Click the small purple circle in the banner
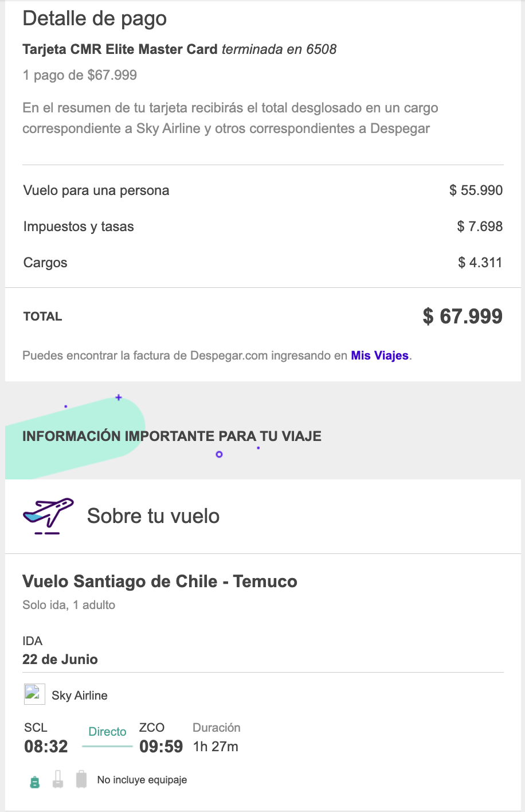Image resolution: width=525 pixels, height=812 pixels. [219, 455]
